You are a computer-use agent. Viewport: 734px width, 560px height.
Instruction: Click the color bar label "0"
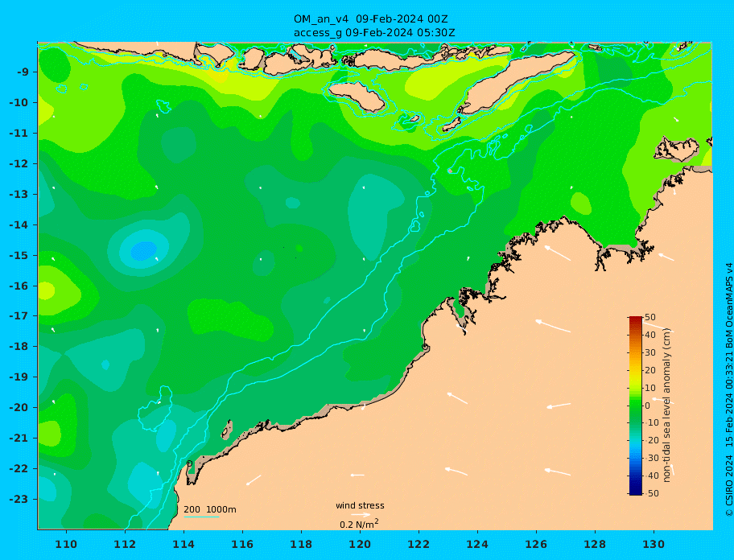tap(648, 406)
